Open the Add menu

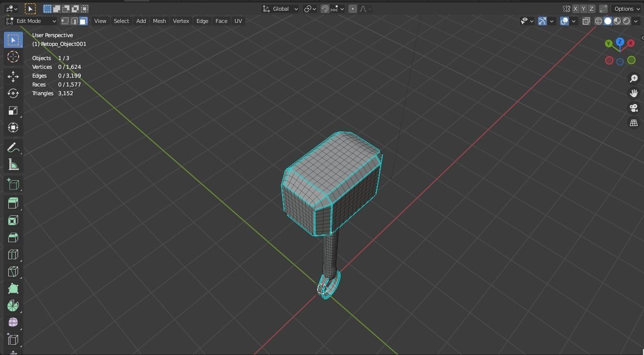tap(141, 21)
